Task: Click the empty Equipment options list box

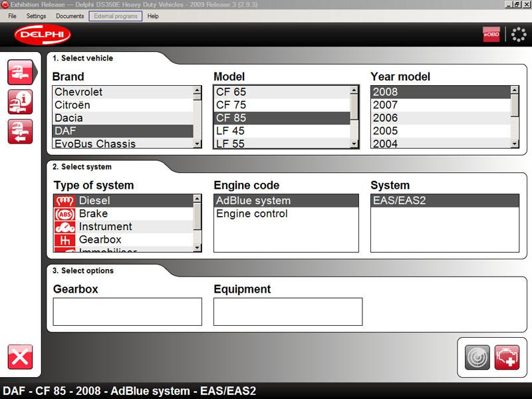Action: [x=288, y=312]
